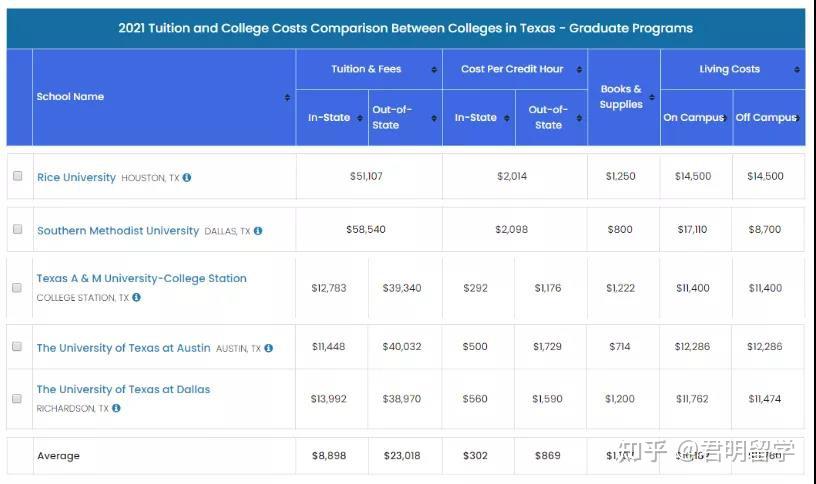The image size is (816, 484).
Task: Click info icon beside Richardson, TX
Action: 116,408
